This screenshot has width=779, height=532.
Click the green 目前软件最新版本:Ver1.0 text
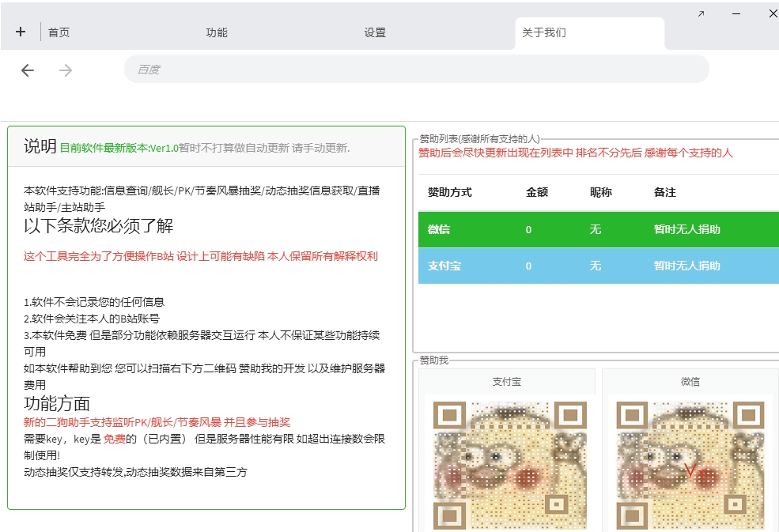[119, 148]
